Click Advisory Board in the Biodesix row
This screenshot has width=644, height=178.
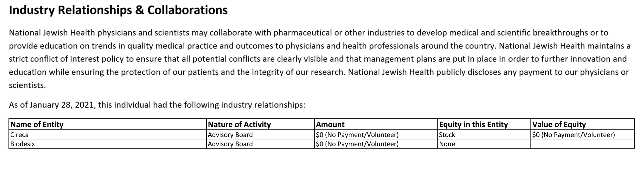[x=230, y=144]
